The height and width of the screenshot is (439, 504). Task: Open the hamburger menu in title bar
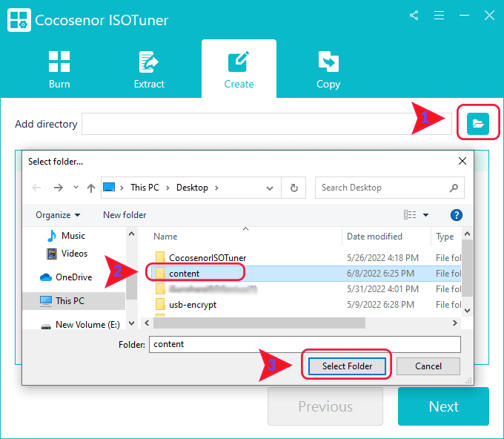[x=439, y=15]
